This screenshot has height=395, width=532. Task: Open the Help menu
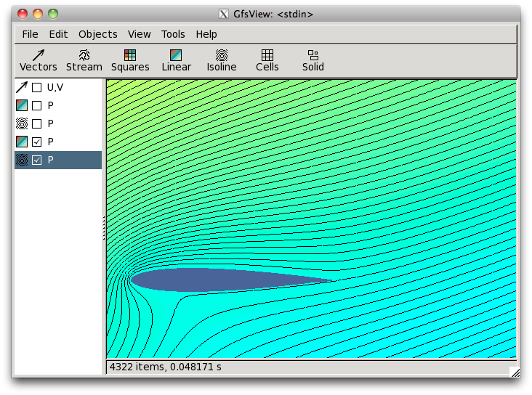click(x=206, y=34)
